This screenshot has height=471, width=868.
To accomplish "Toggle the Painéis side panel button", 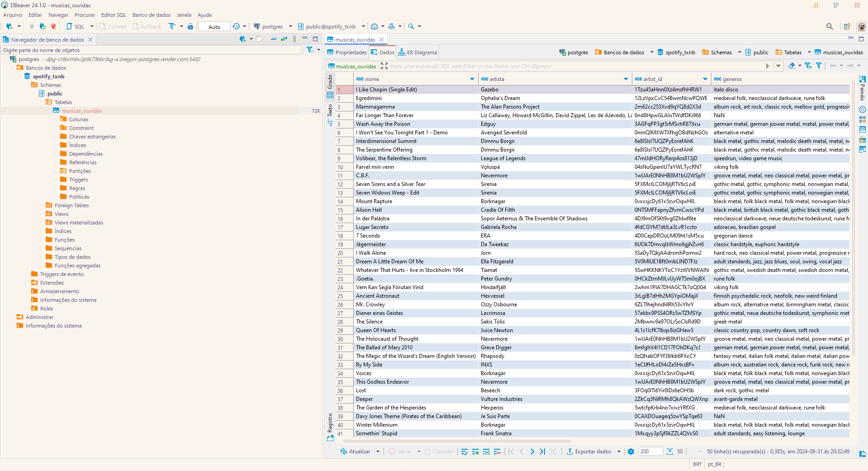I will [x=862, y=89].
